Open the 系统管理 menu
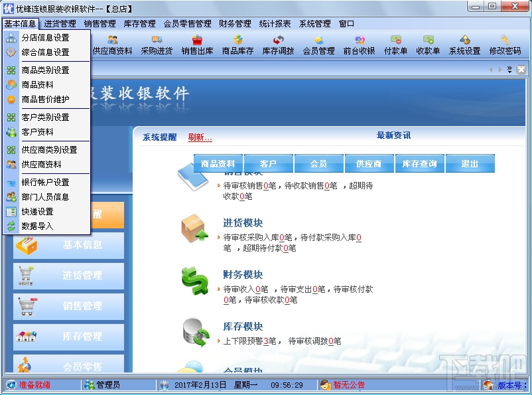Image resolution: width=532 pixels, height=395 pixels. (314, 24)
